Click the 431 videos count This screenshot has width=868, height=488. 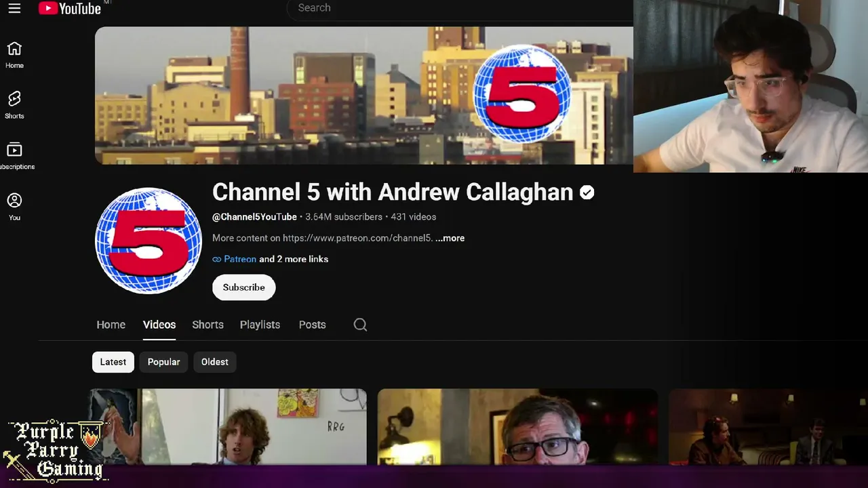pyautogui.click(x=414, y=217)
